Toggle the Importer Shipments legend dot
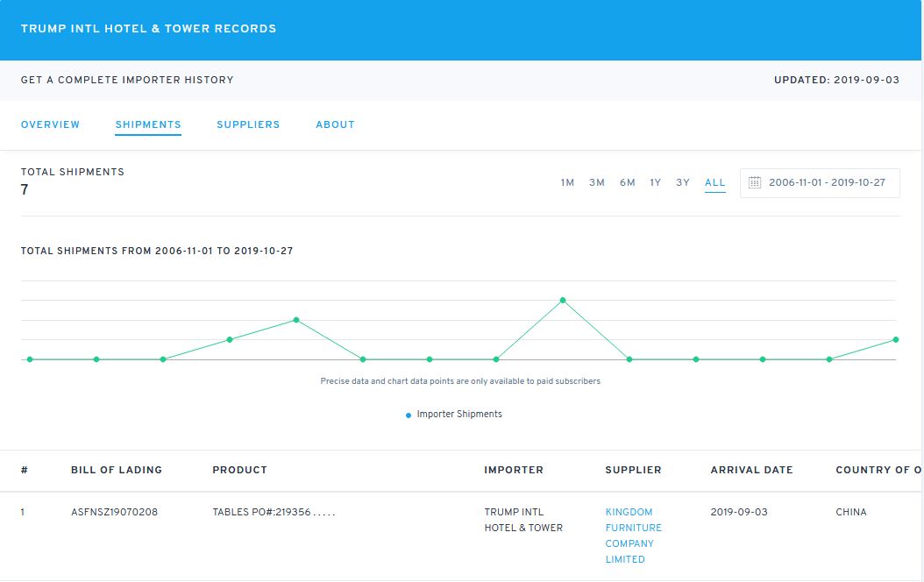The height and width of the screenshot is (582, 924). [x=409, y=415]
